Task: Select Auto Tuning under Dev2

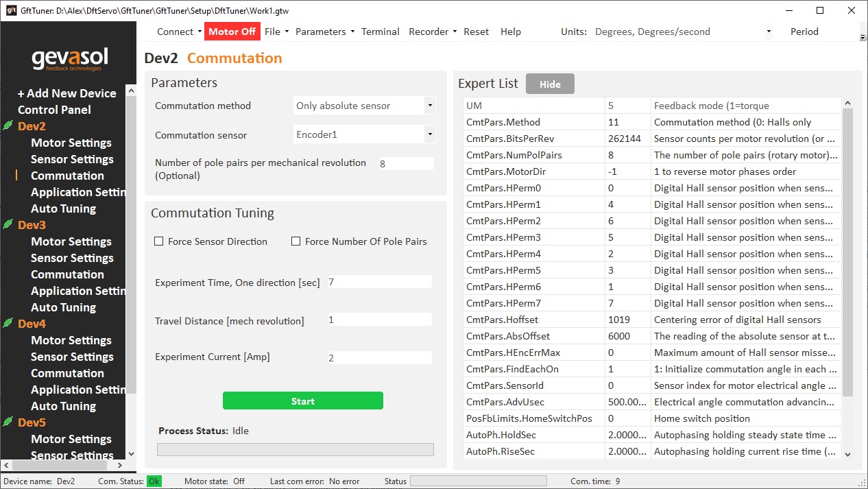Action: [x=63, y=208]
